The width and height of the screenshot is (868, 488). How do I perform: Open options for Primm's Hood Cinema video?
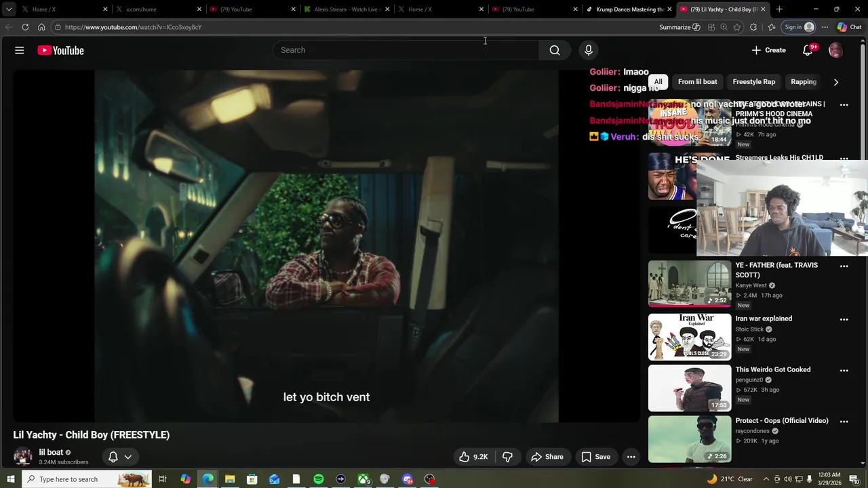tap(844, 105)
